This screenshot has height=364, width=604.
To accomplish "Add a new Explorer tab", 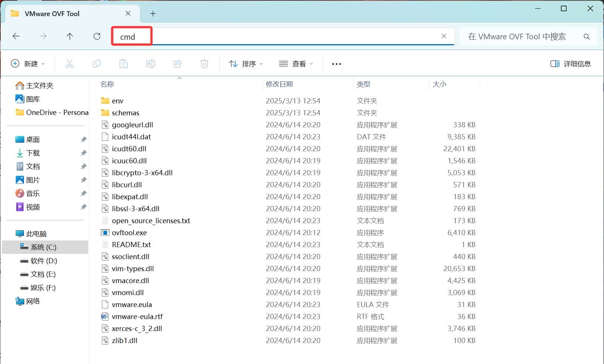I will coord(153,13).
